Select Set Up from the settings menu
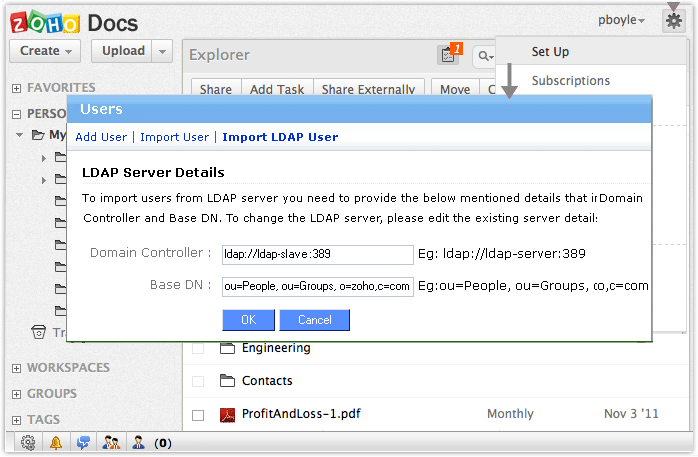This screenshot has width=698, height=457. pyautogui.click(x=550, y=52)
